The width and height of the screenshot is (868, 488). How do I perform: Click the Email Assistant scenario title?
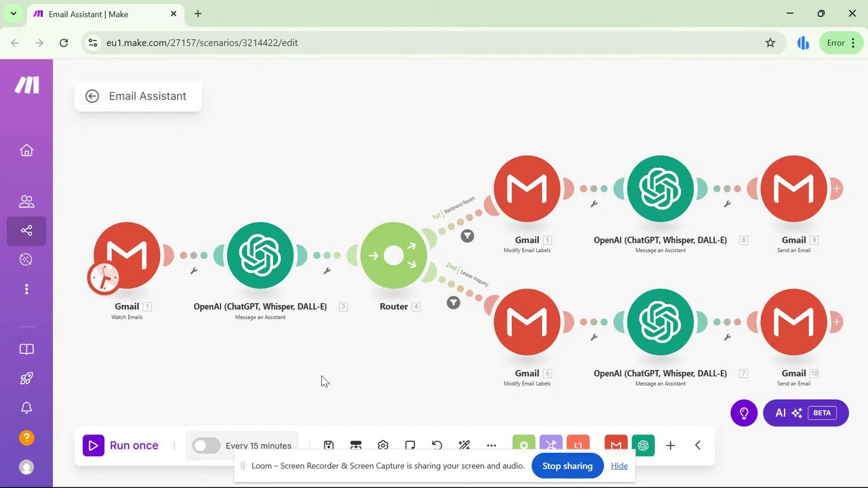pyautogui.click(x=147, y=96)
